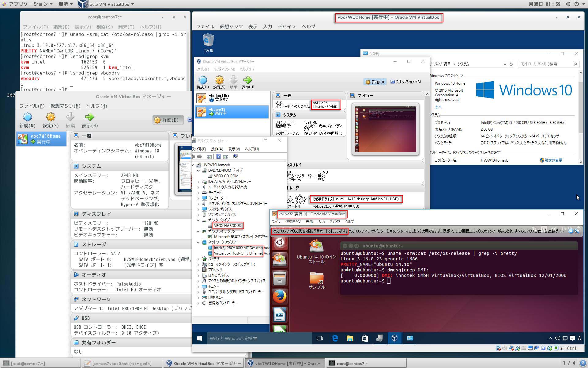Click 破棄 icon in host VirtualBox Manager
The width and height of the screenshot is (588, 368).
pos(70,120)
